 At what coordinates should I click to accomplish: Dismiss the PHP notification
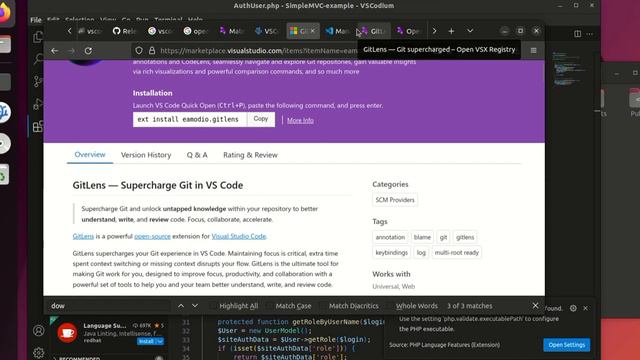point(585,308)
